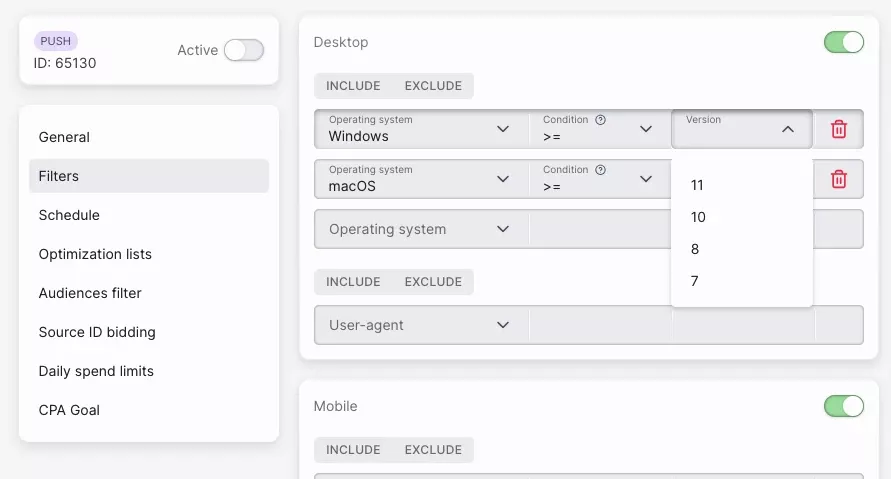Go to the General section
This screenshot has width=891, height=479.
pyautogui.click(x=149, y=137)
